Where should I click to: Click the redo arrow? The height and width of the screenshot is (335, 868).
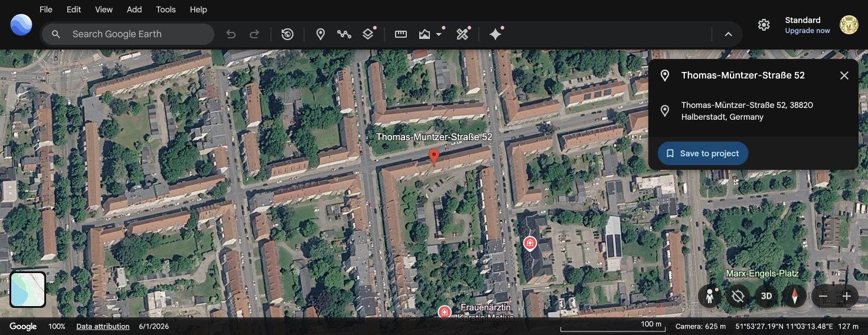(254, 34)
